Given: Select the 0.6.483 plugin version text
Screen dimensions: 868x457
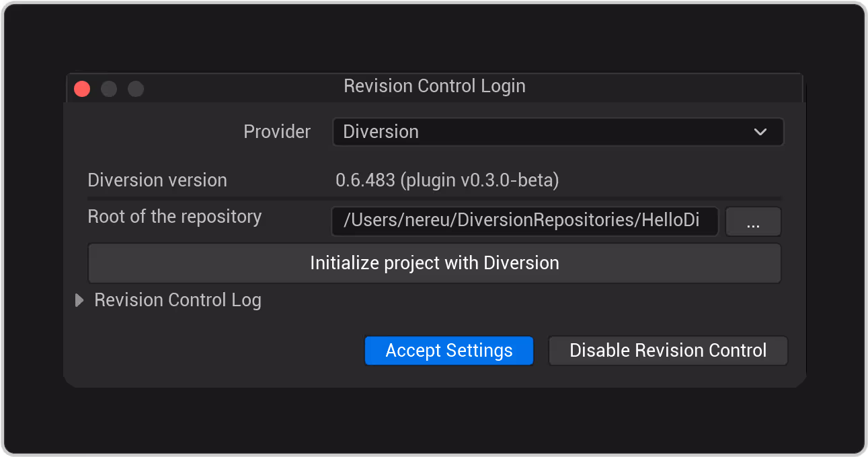Looking at the screenshot, I should point(447,180).
